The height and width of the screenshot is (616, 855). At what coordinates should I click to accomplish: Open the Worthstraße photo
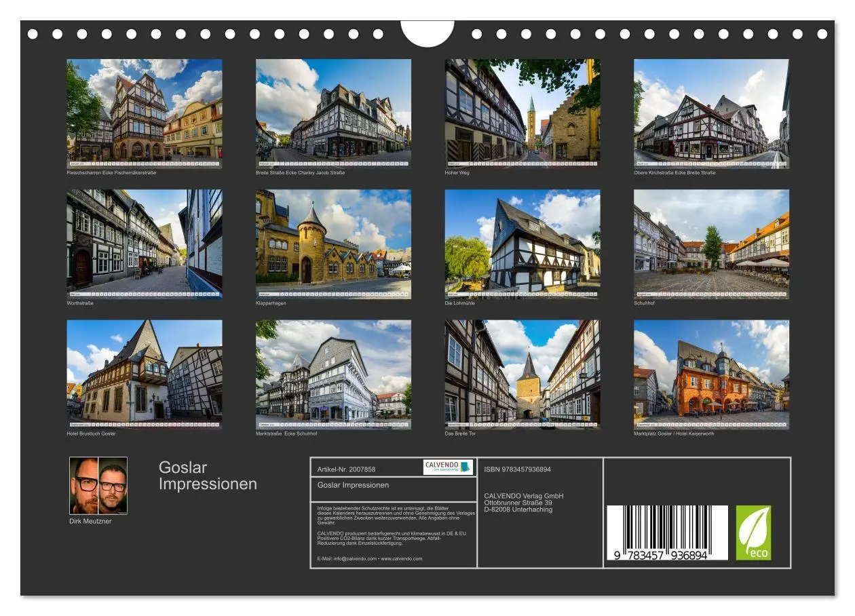(145, 244)
